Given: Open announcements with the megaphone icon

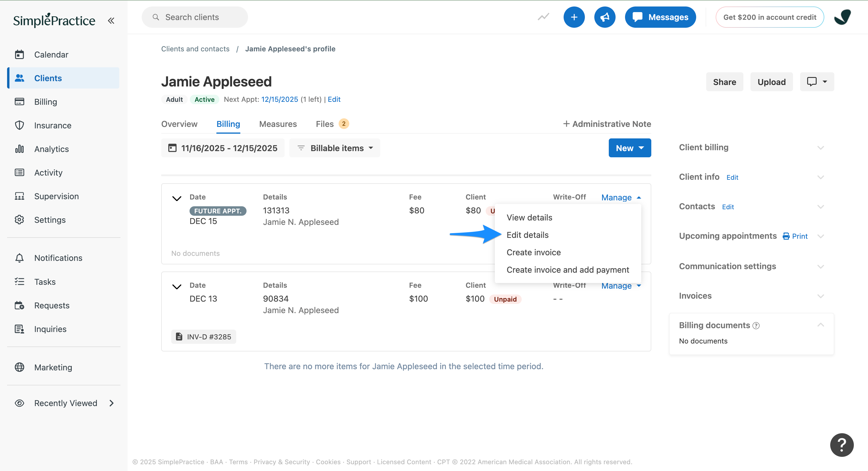Looking at the screenshot, I should click(605, 17).
